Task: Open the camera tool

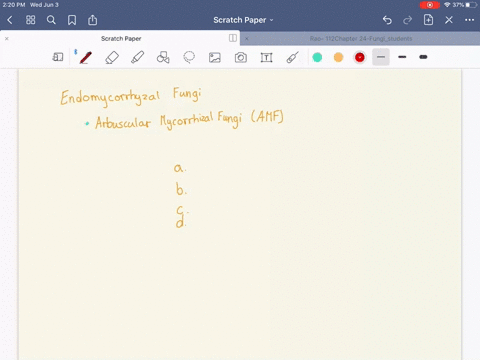Action: (x=241, y=58)
